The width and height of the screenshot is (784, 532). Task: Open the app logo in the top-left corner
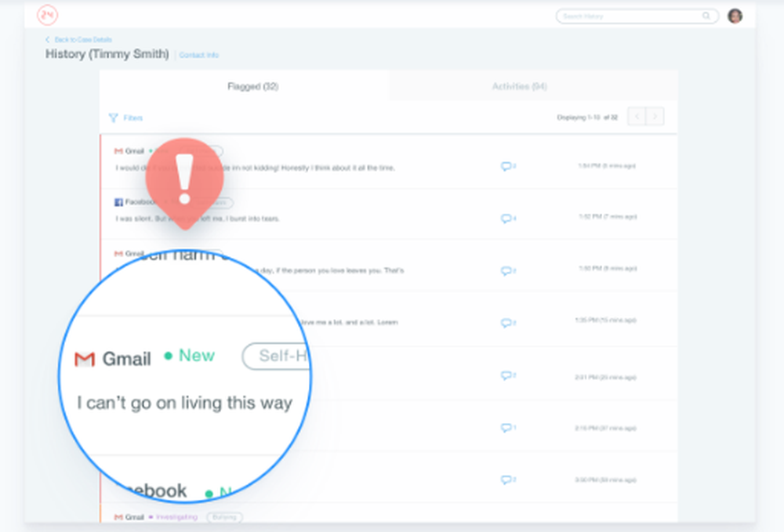coord(46,15)
